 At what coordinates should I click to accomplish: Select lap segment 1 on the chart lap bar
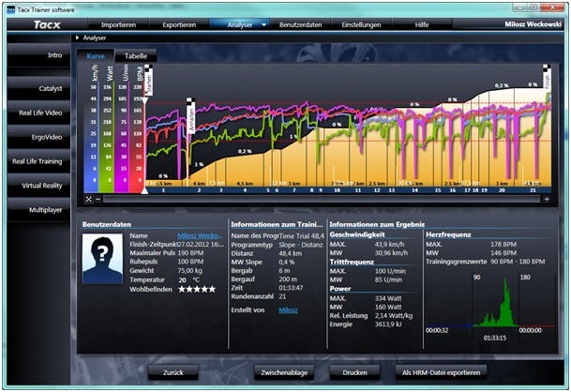coord(163,190)
